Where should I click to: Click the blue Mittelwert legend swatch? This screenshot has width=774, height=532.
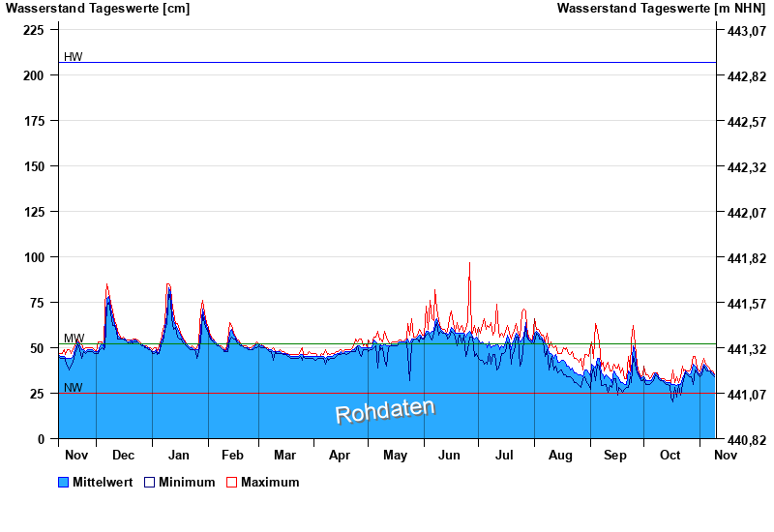coord(64,483)
